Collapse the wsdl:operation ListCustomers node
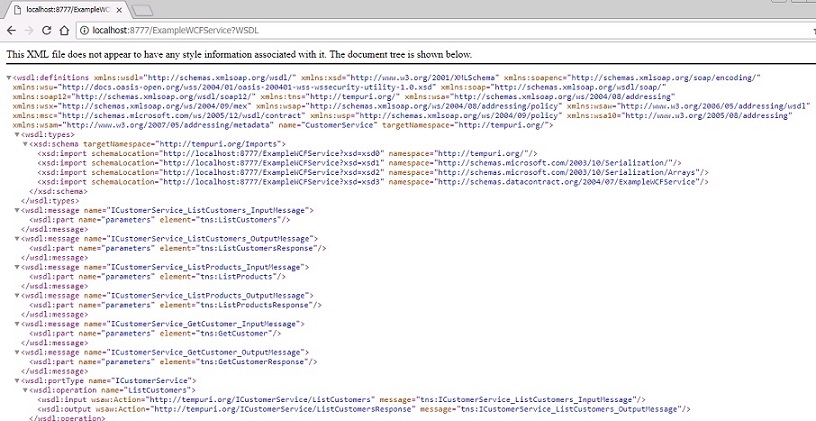Screen dimensions: 816x421 tap(25, 390)
